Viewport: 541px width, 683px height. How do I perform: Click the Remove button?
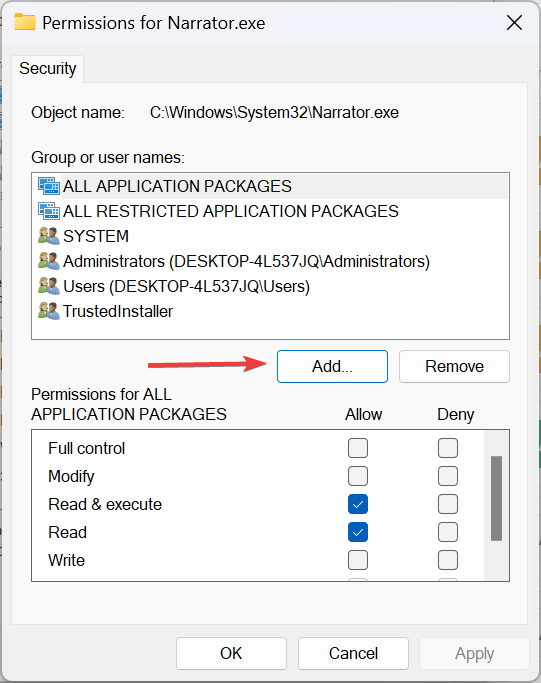[x=454, y=366]
